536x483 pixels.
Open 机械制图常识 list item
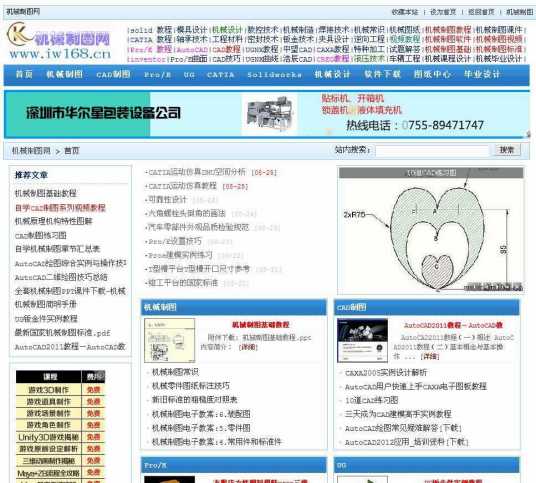175,372
